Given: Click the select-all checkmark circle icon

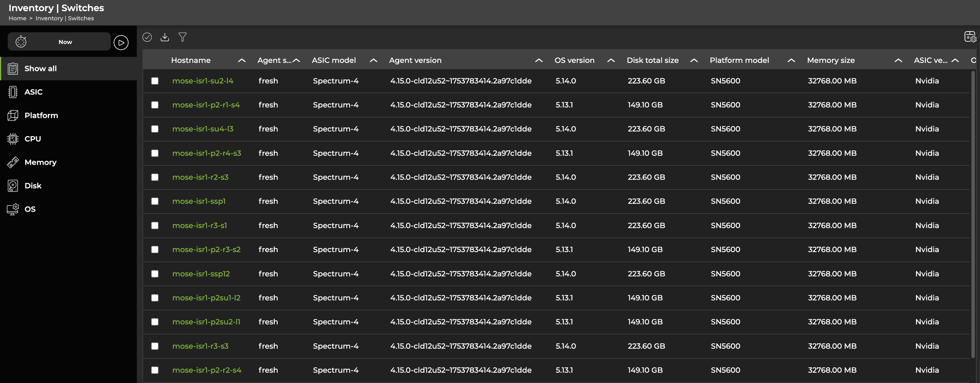Looking at the screenshot, I should [x=147, y=37].
